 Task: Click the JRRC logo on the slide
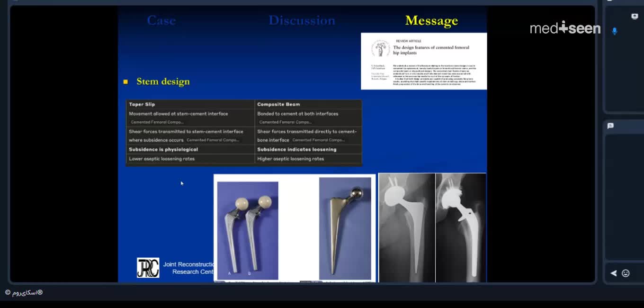pos(148,268)
